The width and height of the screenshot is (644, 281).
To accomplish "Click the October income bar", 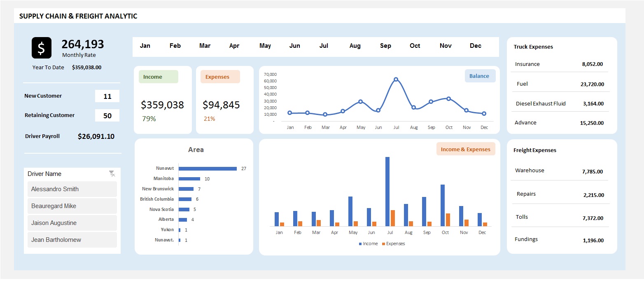I will coord(443,205).
